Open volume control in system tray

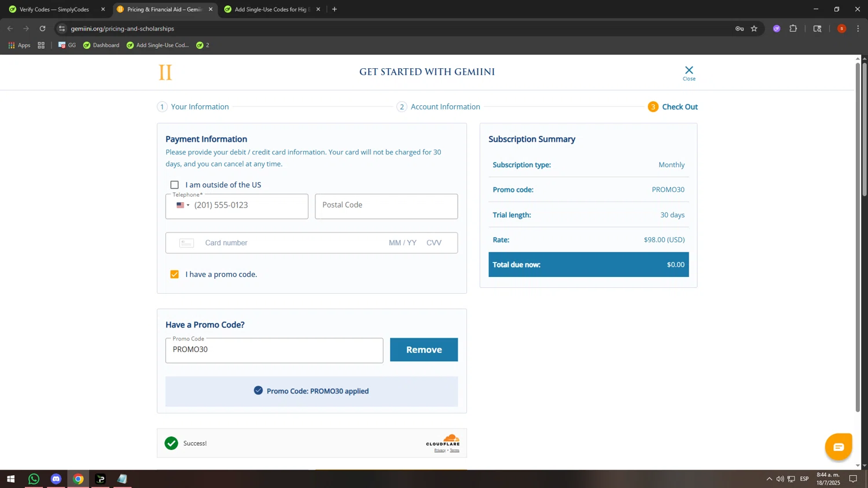tap(780, 479)
